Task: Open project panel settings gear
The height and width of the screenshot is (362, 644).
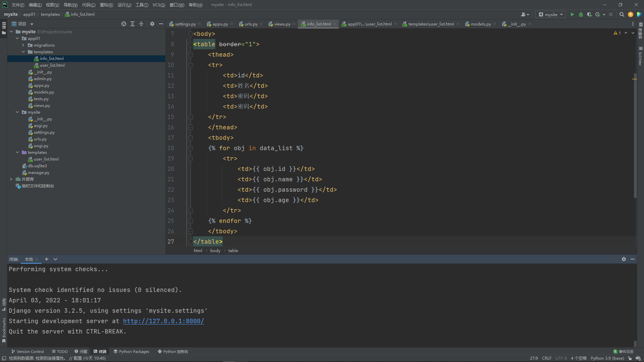Action: pyautogui.click(x=152, y=24)
